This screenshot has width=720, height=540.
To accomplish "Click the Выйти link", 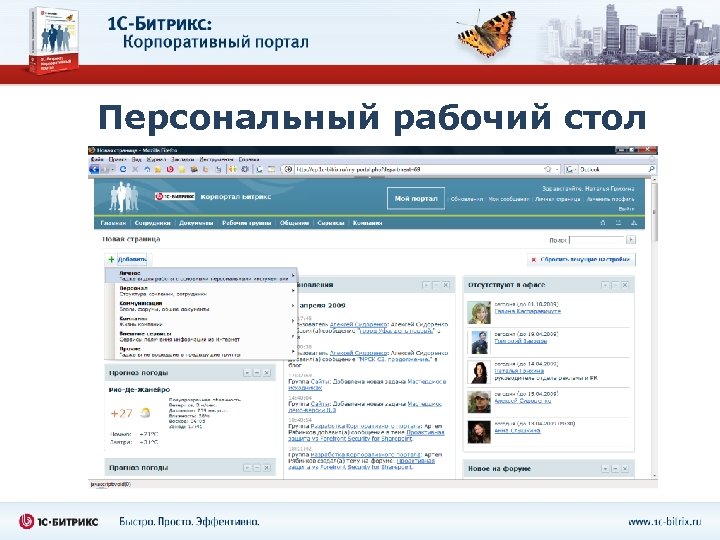I will tap(626, 209).
